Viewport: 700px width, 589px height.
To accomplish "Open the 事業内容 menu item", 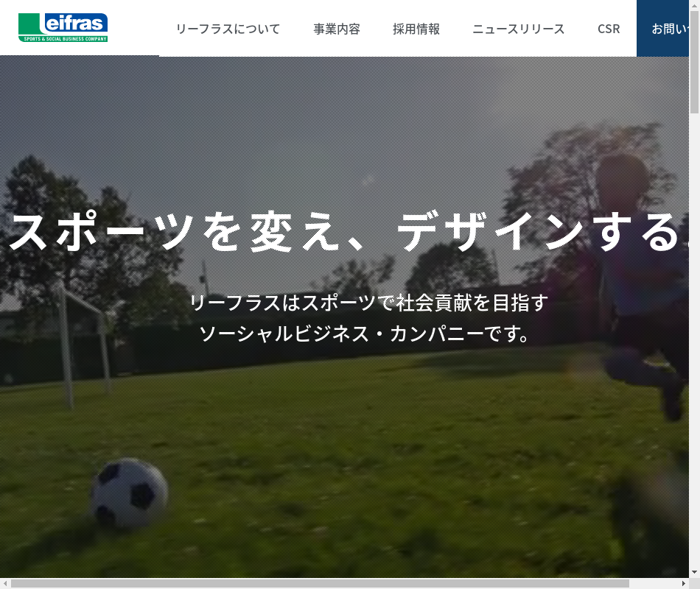I will pos(337,29).
